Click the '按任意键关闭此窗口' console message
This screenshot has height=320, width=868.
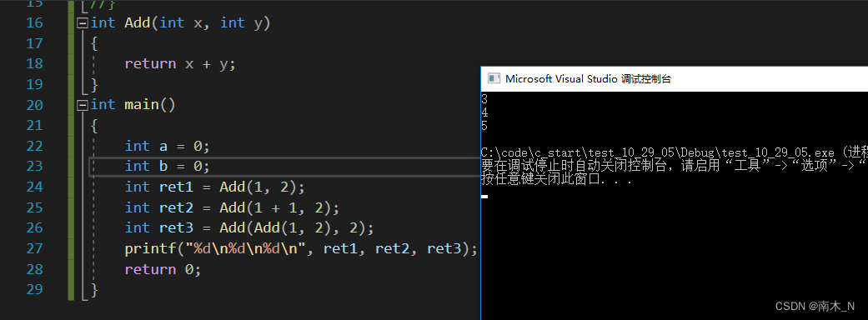557,180
